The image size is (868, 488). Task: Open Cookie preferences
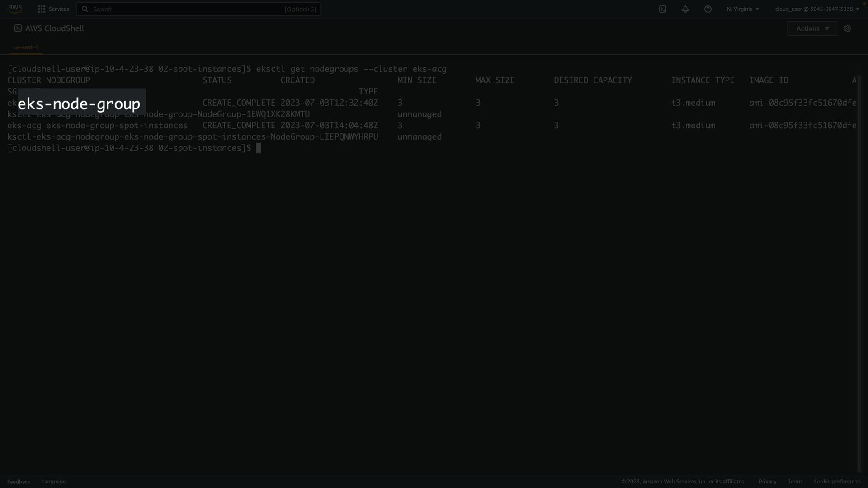837,482
